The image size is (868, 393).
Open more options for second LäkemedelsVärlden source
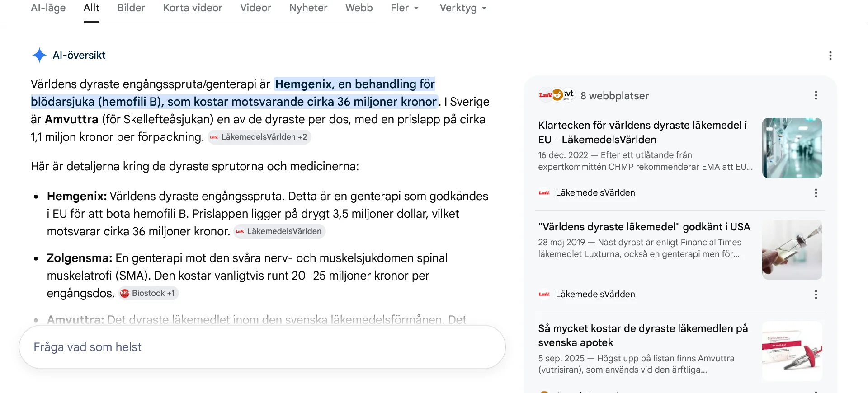pyautogui.click(x=816, y=295)
